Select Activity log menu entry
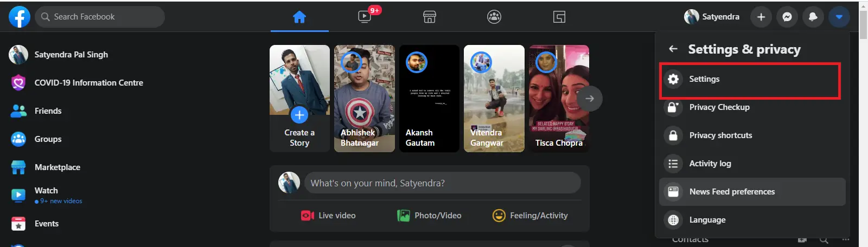The height and width of the screenshot is (247, 868). pyautogui.click(x=752, y=164)
